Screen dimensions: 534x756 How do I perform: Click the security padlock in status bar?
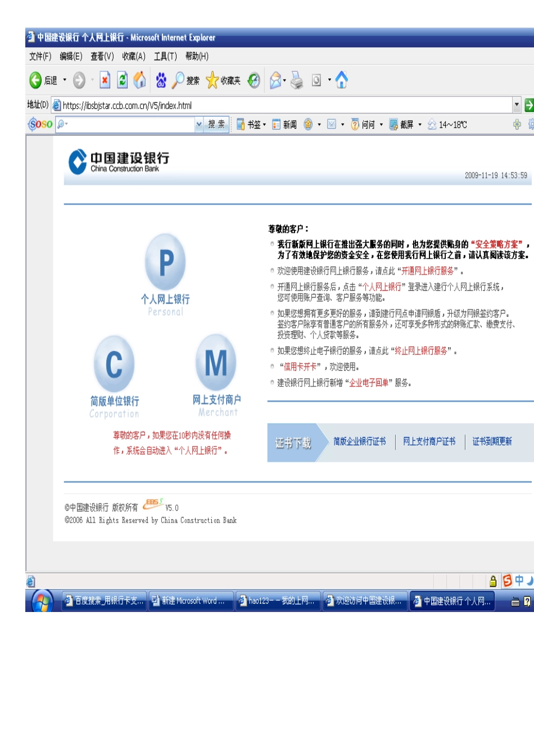tap(493, 581)
